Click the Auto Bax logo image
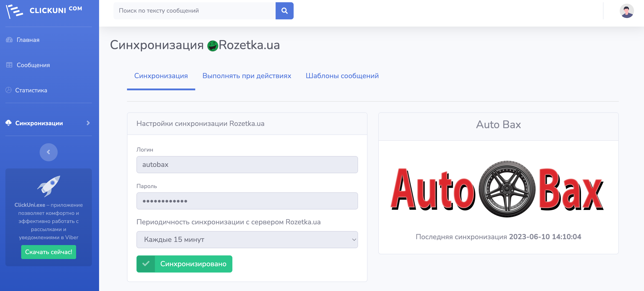Image resolution: width=644 pixels, height=291 pixels. coord(497,189)
